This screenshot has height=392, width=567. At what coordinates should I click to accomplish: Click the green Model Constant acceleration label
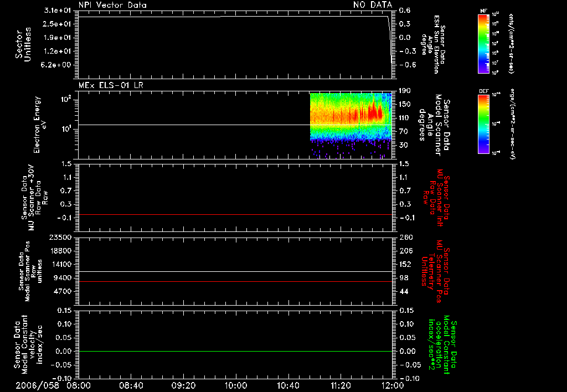click(442, 344)
